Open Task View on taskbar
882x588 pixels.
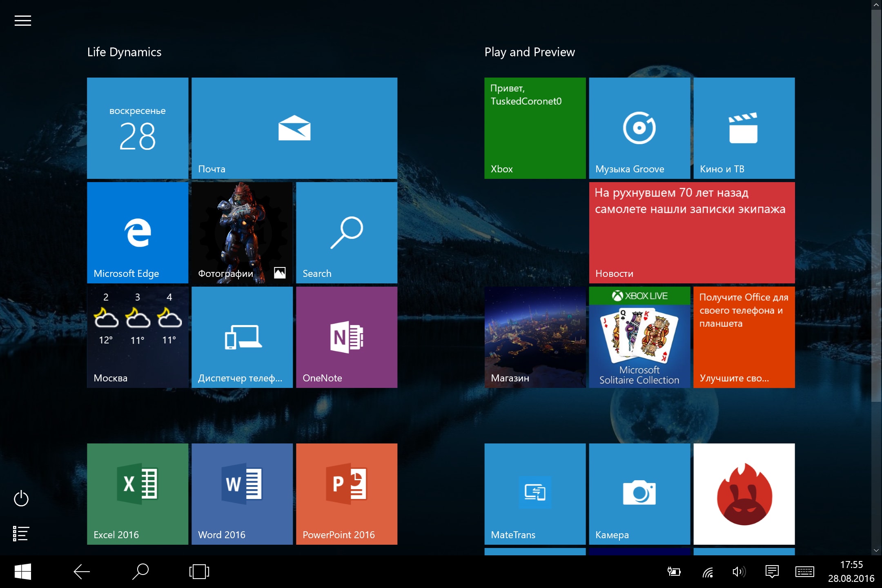click(199, 572)
